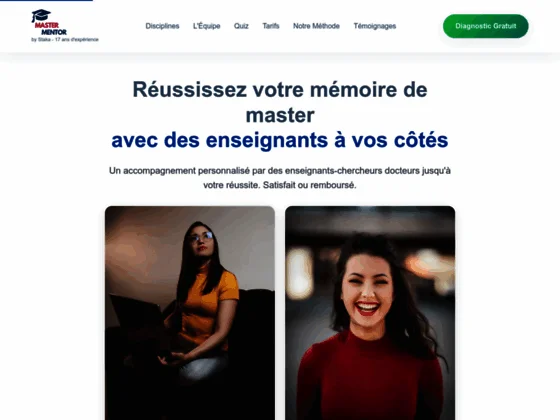560x420 pixels.
Task: Click the 'Réussissez votre mémoire de master' heading
Action: 280,102
